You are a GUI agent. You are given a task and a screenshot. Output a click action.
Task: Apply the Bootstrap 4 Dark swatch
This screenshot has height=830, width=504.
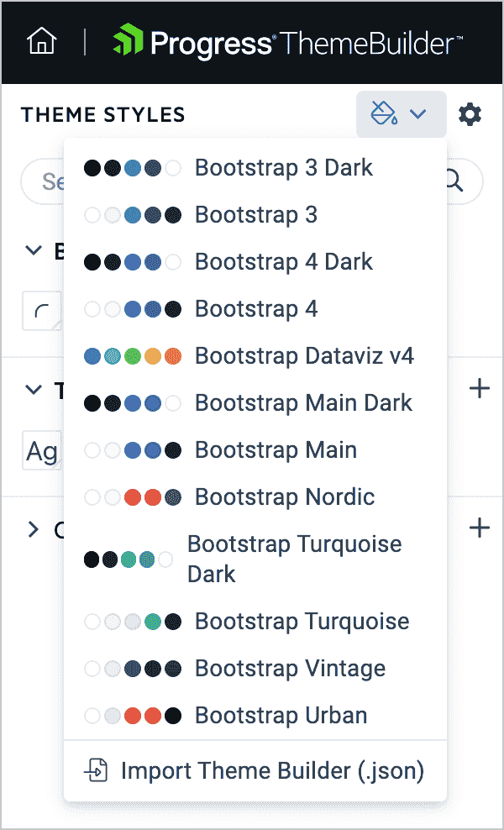pyautogui.click(x=255, y=262)
